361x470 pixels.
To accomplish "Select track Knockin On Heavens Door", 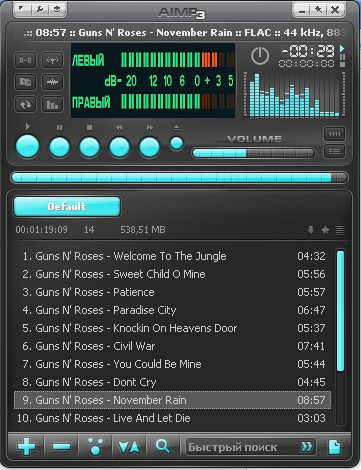I will 172,328.
